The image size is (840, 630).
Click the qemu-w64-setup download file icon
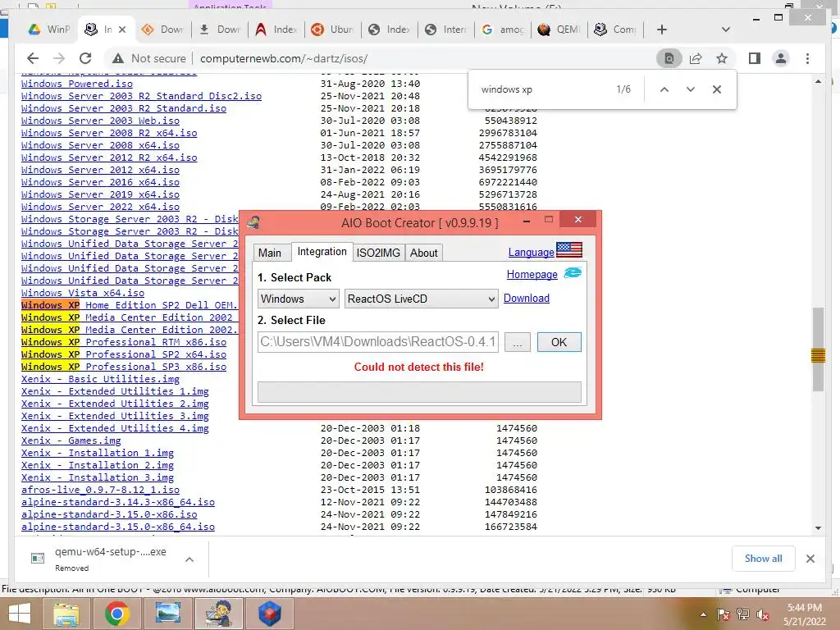coord(38,559)
